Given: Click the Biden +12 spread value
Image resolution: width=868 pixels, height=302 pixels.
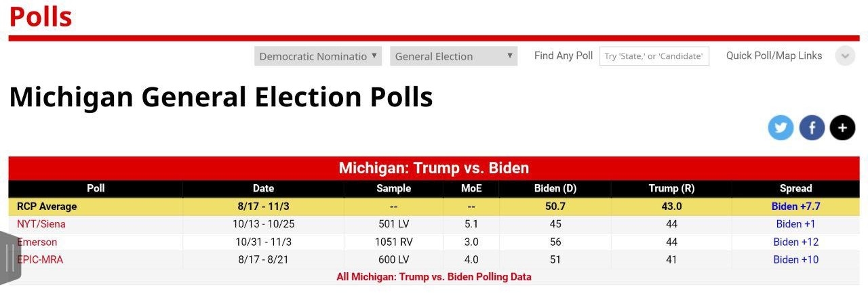Looking at the screenshot, I should point(795,242).
